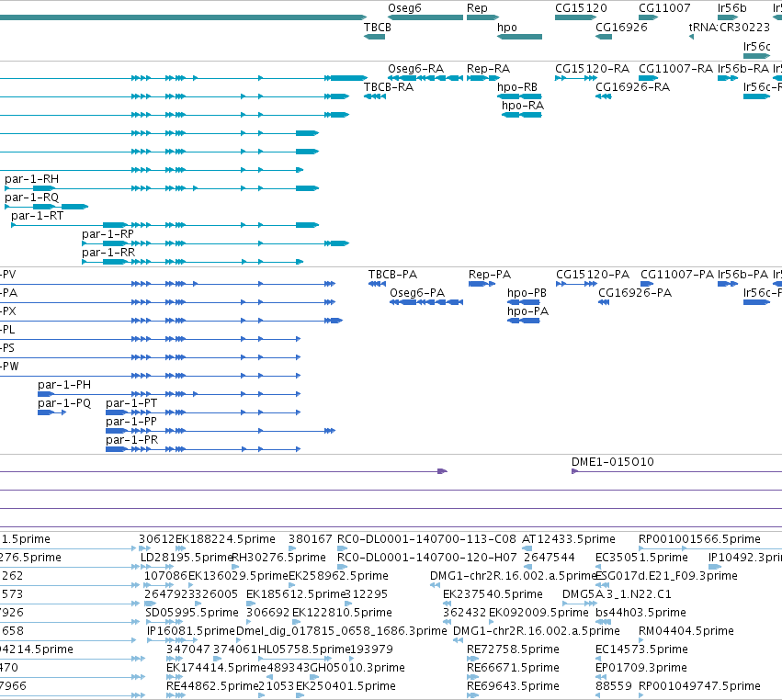The width and height of the screenshot is (782, 700).
Task: Click the Rep-PA protein label
Action: [x=490, y=275]
